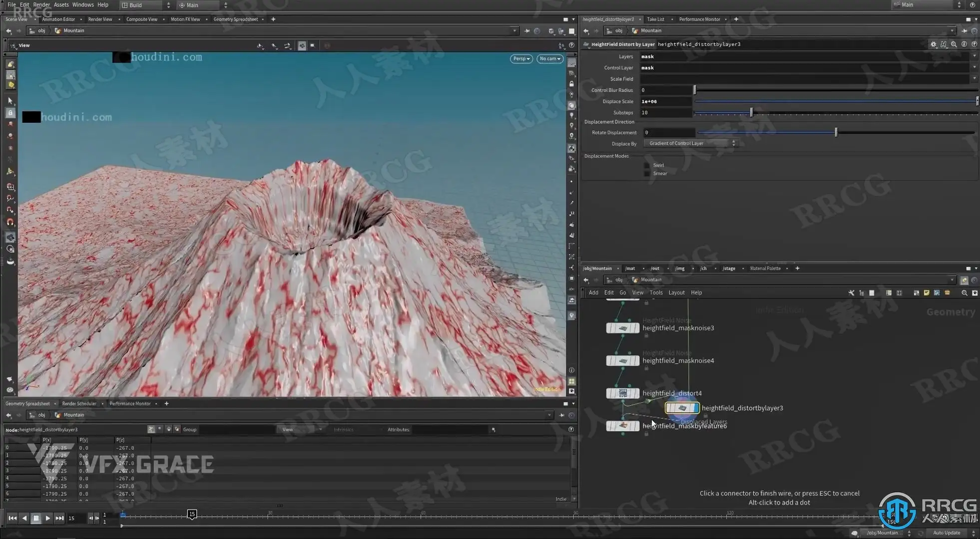Click the heightfield_distort4 node icon
This screenshot has width=980, height=539.
point(622,393)
